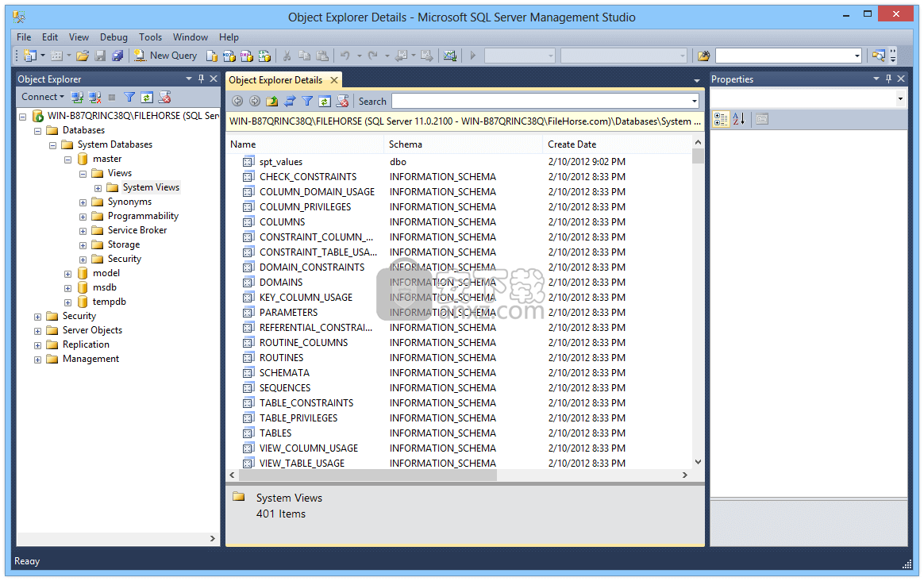Click the Categorized icon in Properties panel
Screen dimensions: 924x581
(721, 119)
